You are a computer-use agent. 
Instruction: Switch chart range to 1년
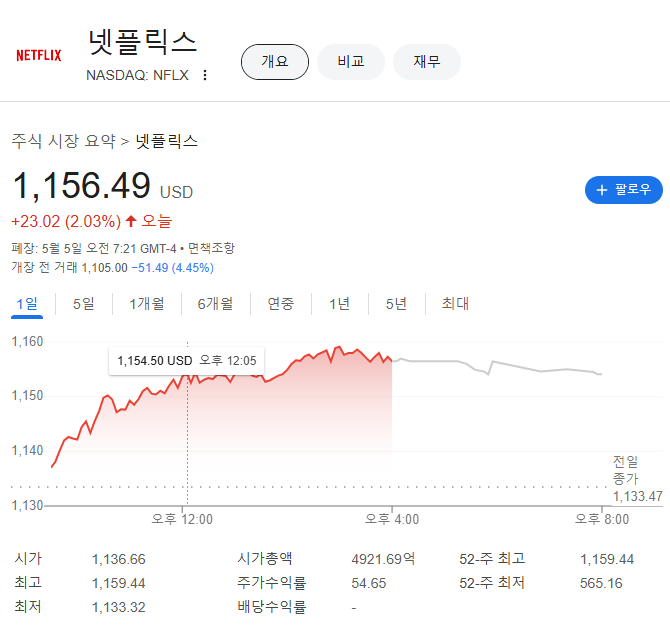(339, 304)
